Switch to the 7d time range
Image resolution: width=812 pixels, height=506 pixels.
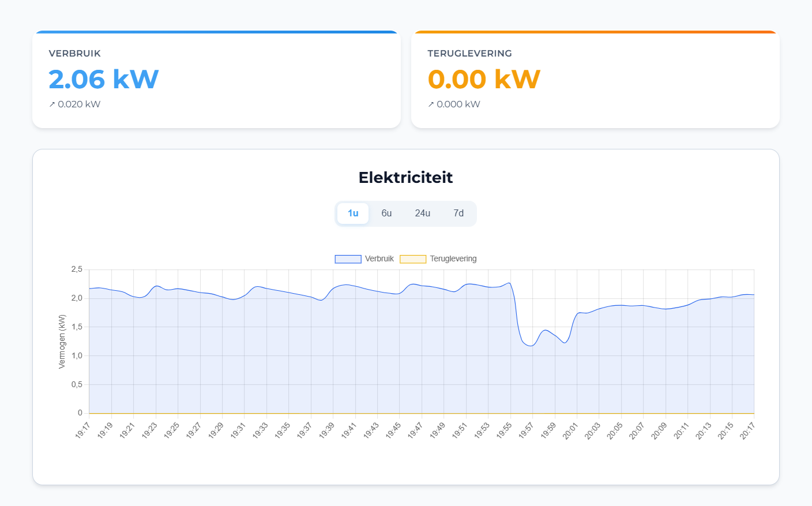coord(458,213)
